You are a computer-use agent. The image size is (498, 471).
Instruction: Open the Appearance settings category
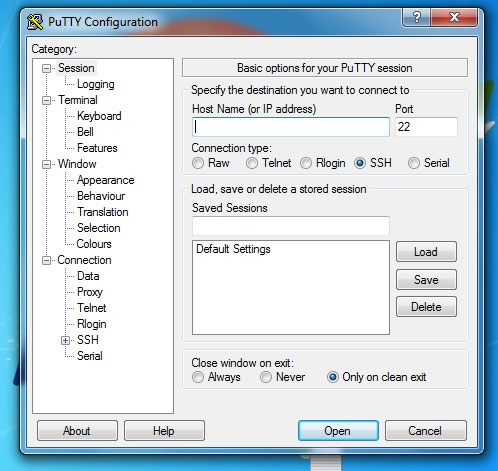[105, 180]
